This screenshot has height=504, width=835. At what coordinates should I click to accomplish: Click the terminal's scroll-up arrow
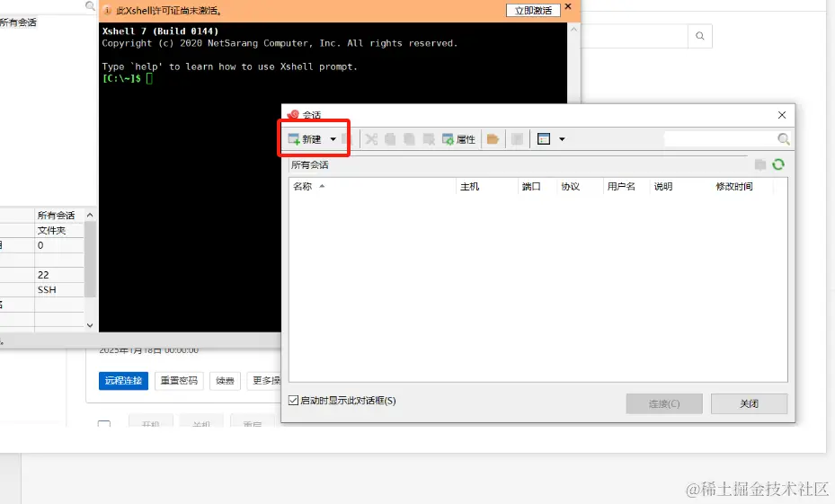coord(573,30)
